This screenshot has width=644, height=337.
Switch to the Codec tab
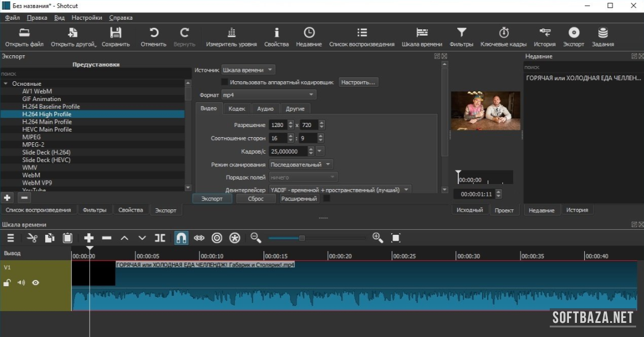(x=236, y=108)
